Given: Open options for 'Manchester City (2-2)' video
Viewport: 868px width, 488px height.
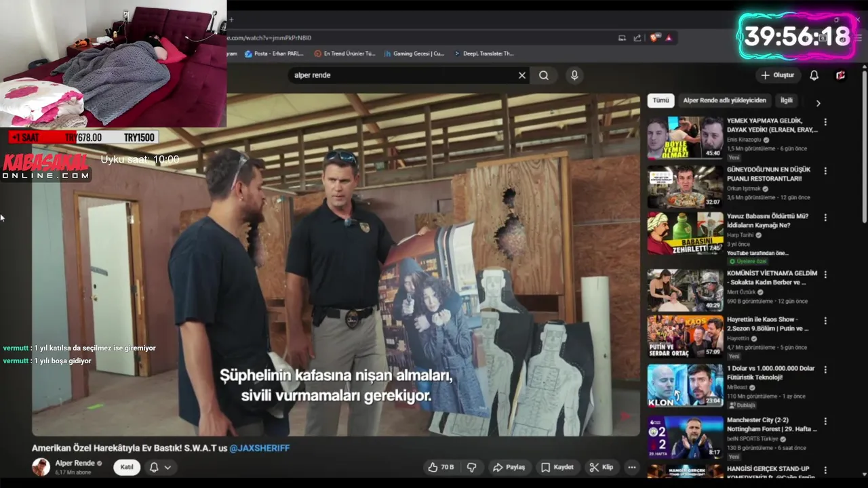Looking at the screenshot, I should (x=825, y=421).
